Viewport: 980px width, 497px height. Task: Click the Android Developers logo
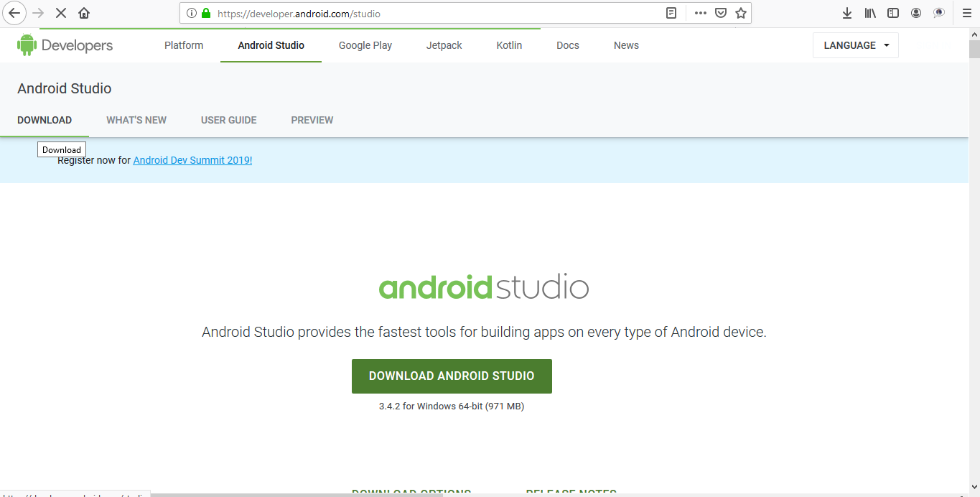[x=65, y=45]
